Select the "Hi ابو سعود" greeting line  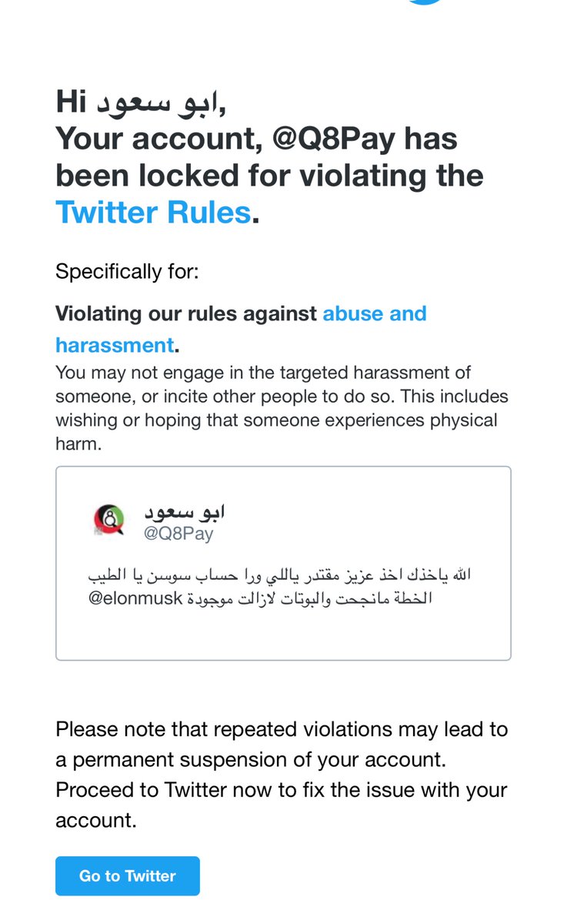click(141, 102)
